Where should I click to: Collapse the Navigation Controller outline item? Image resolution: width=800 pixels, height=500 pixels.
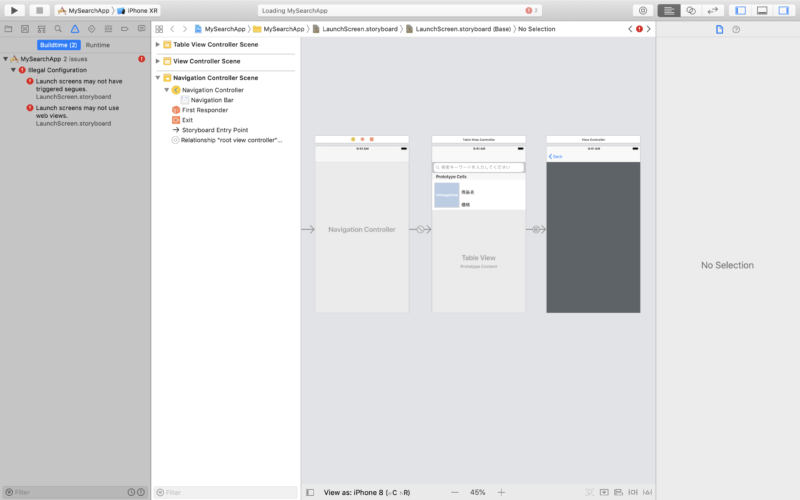pyautogui.click(x=166, y=90)
